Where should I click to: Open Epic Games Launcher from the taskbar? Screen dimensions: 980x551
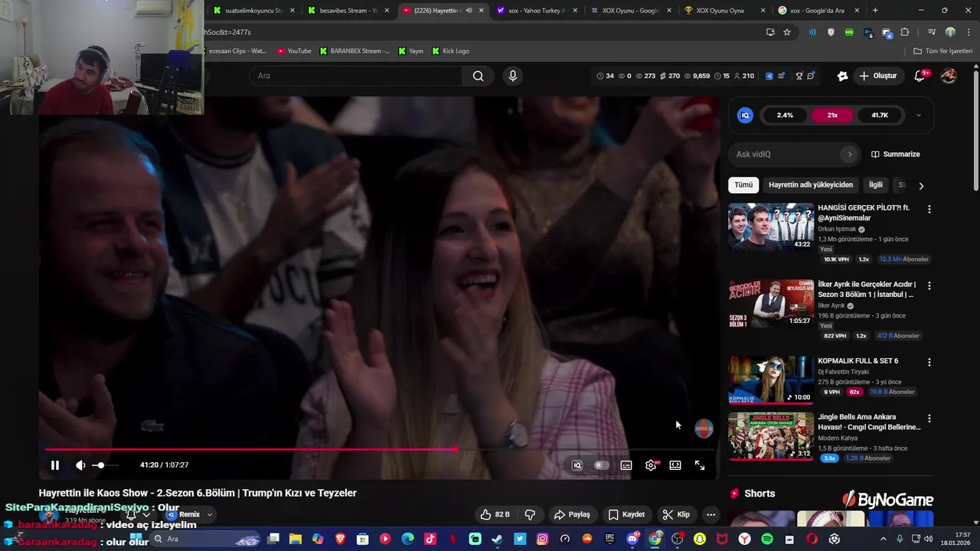click(x=610, y=539)
